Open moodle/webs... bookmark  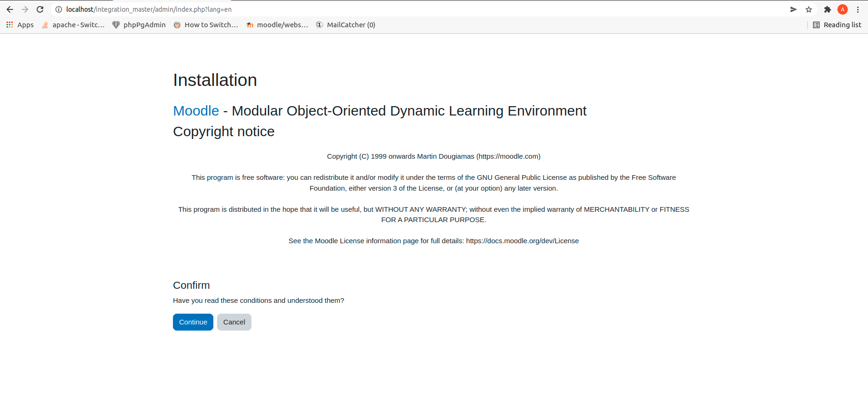click(x=277, y=25)
